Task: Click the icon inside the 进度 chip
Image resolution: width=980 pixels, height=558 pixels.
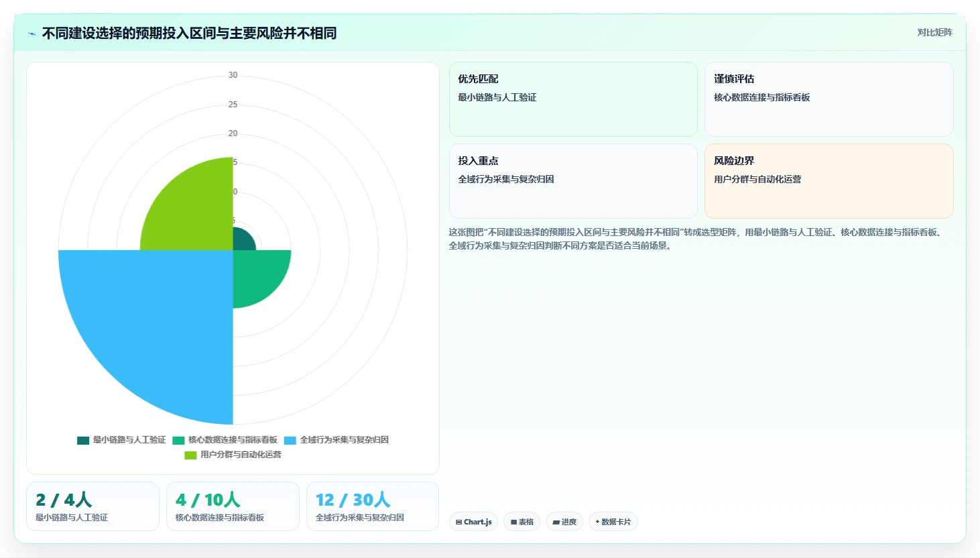Action: (x=556, y=522)
